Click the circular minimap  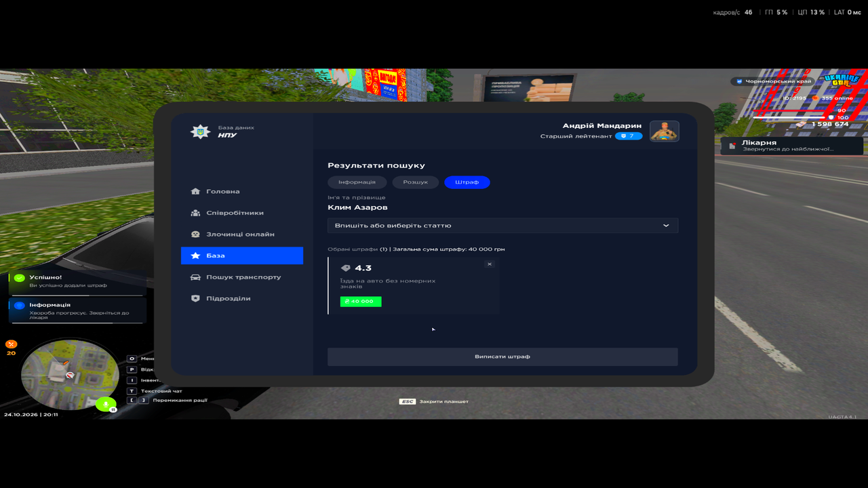pyautogui.click(x=70, y=375)
